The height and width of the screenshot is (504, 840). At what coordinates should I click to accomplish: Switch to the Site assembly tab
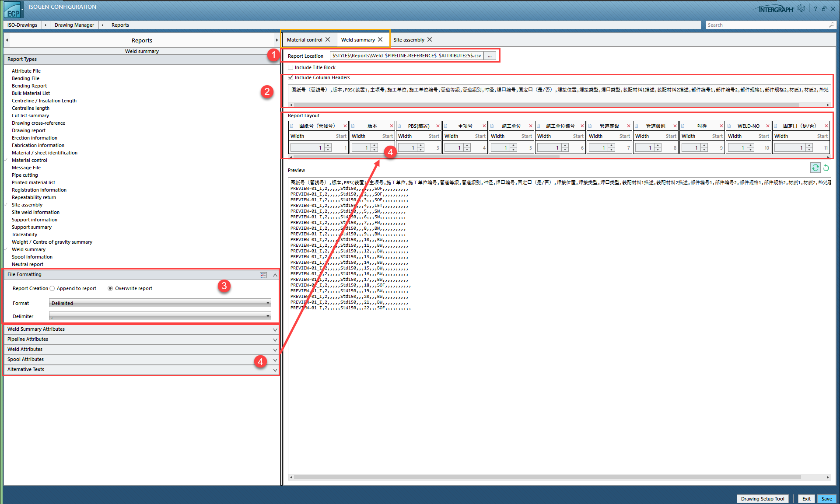pyautogui.click(x=409, y=40)
